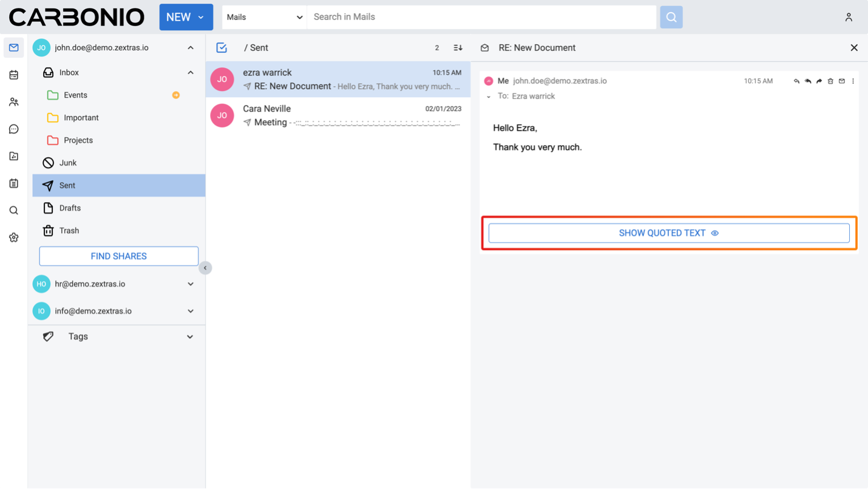This screenshot has width=868, height=491.
Task: Show the quoted text in the email
Action: [x=668, y=233]
